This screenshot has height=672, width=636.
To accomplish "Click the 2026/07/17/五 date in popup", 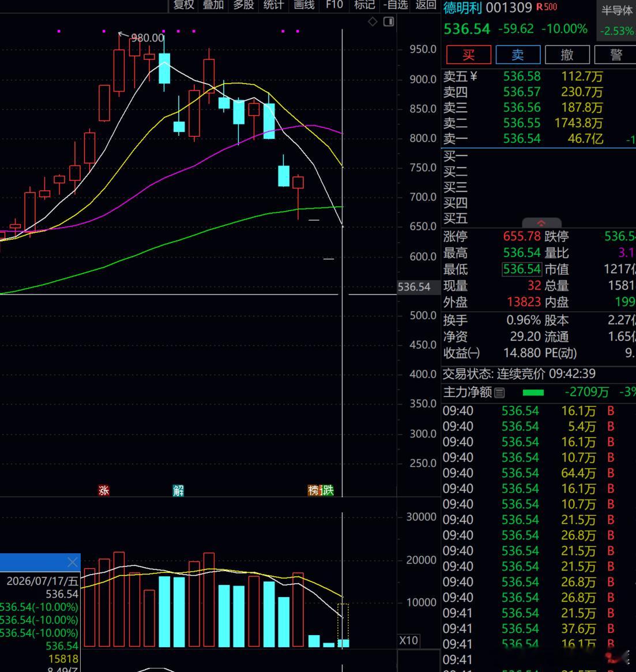I will point(43,581).
